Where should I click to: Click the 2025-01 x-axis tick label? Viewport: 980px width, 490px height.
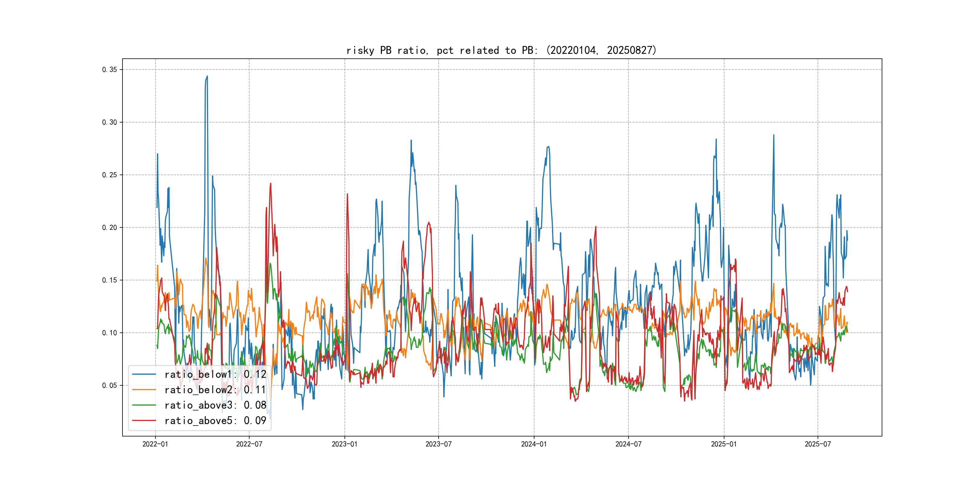tap(724, 444)
